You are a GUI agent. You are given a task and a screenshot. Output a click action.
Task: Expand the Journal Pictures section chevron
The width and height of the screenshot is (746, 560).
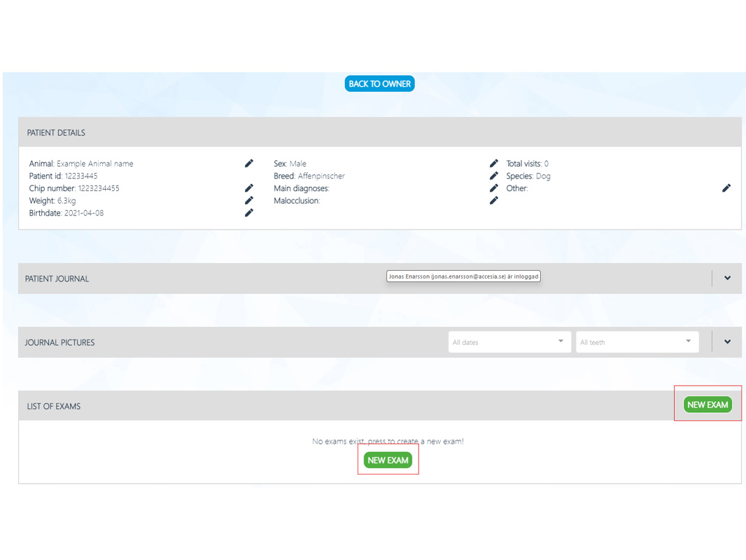click(x=727, y=342)
